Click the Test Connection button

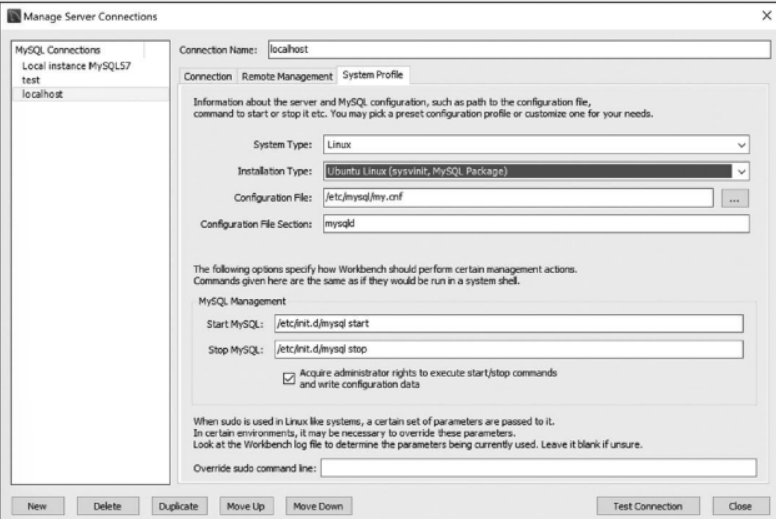pos(648,506)
